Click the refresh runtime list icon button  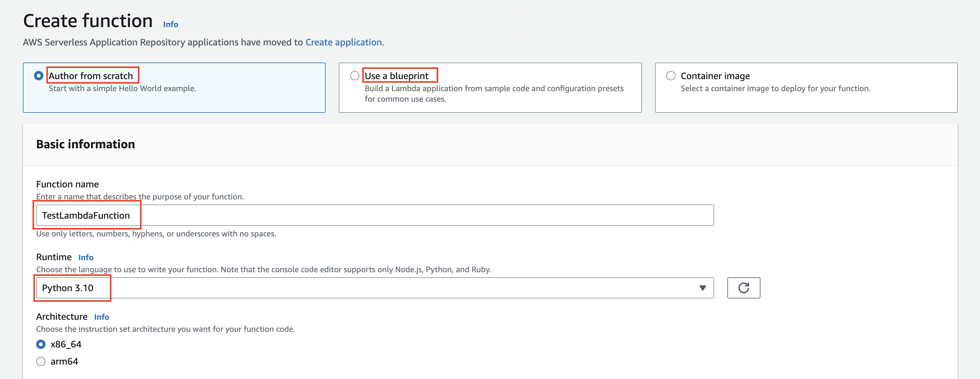[x=743, y=288]
